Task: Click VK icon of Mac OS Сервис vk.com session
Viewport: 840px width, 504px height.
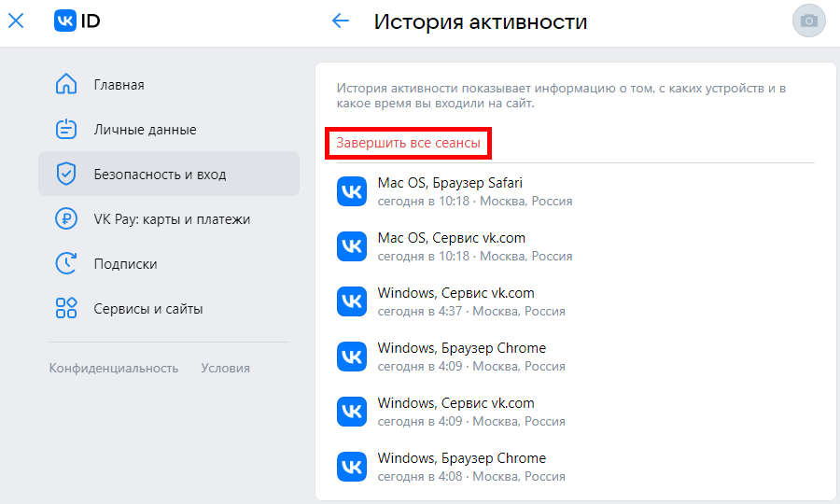Action: [352, 246]
